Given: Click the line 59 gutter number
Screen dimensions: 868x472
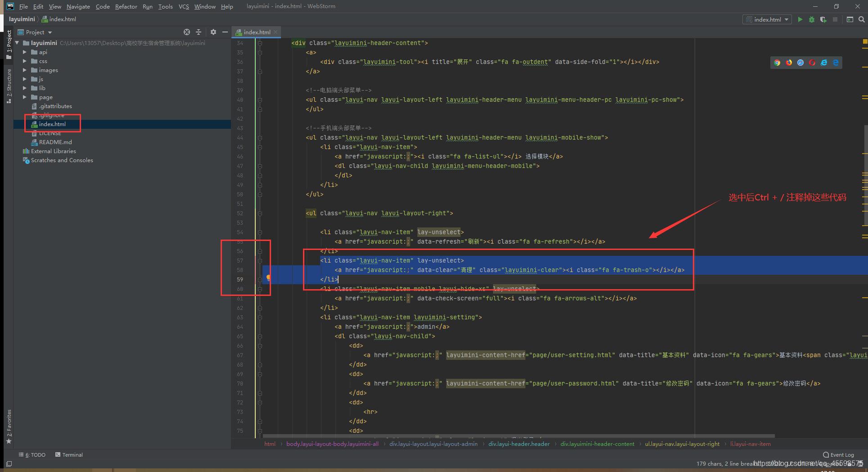Looking at the screenshot, I should (x=240, y=280).
